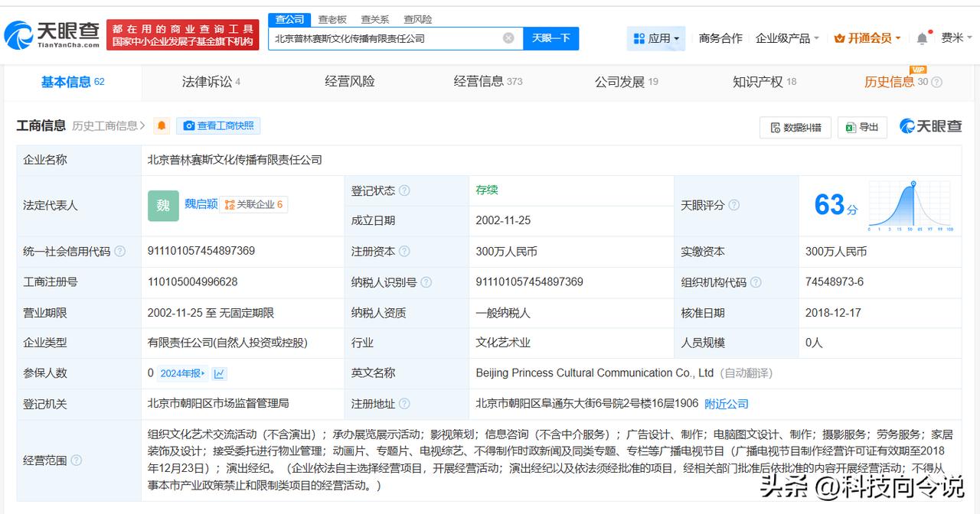Click help icon next to 注册资本
980x514 pixels.
click(404, 251)
